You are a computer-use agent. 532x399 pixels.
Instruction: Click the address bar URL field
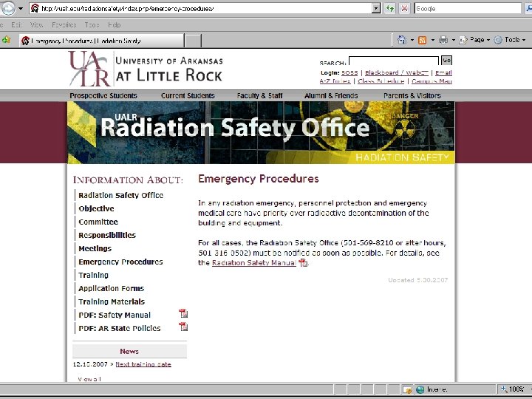[201, 8]
